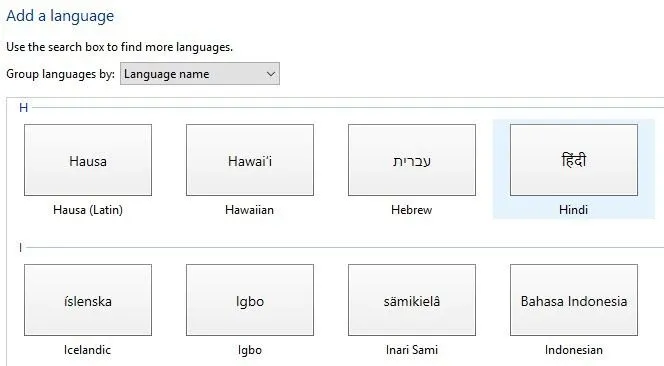Open the Group languages by dropdown
Screen dimensions: 664x366
point(199,74)
